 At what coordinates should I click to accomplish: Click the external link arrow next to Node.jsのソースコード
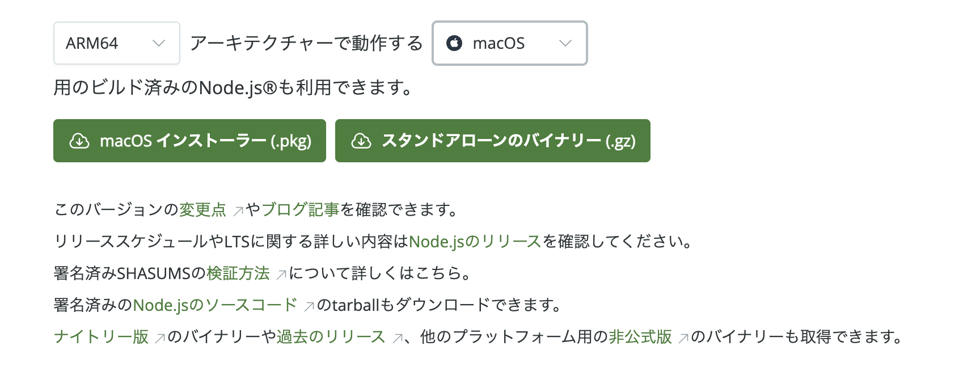point(308,305)
